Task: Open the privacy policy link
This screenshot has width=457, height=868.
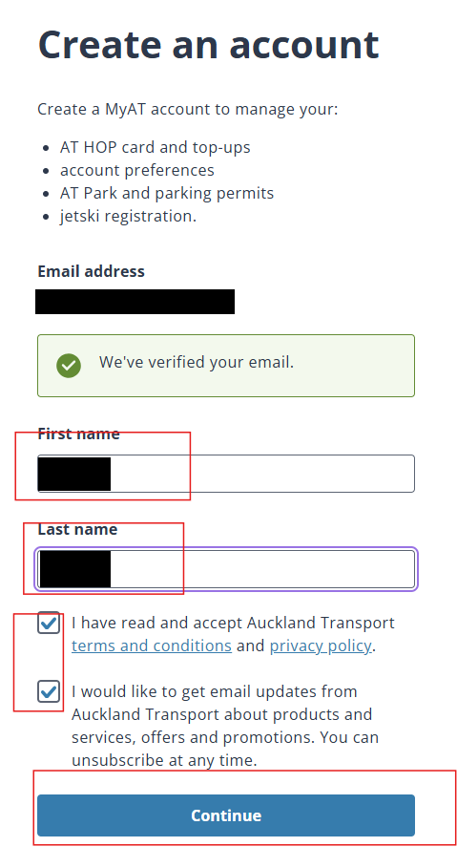Action: click(321, 646)
